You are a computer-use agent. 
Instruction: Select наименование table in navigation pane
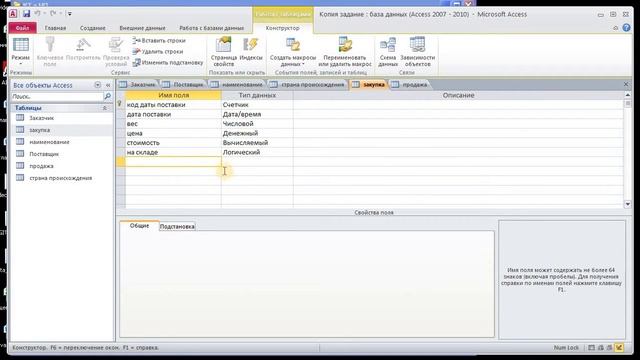click(49, 142)
